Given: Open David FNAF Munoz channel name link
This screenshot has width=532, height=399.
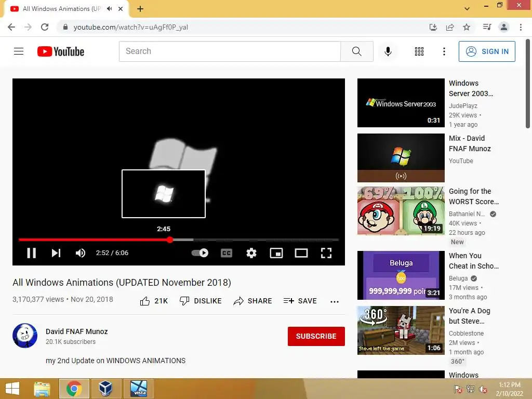Looking at the screenshot, I should tap(77, 331).
